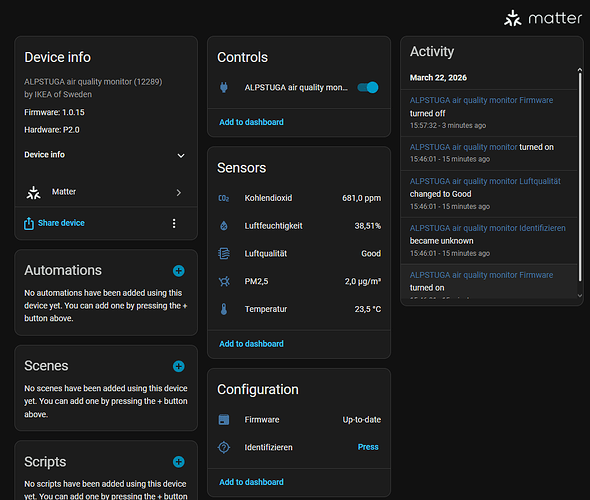This screenshot has height=500, width=590.
Task: Add a new scene with plus icon
Action: coord(178,366)
